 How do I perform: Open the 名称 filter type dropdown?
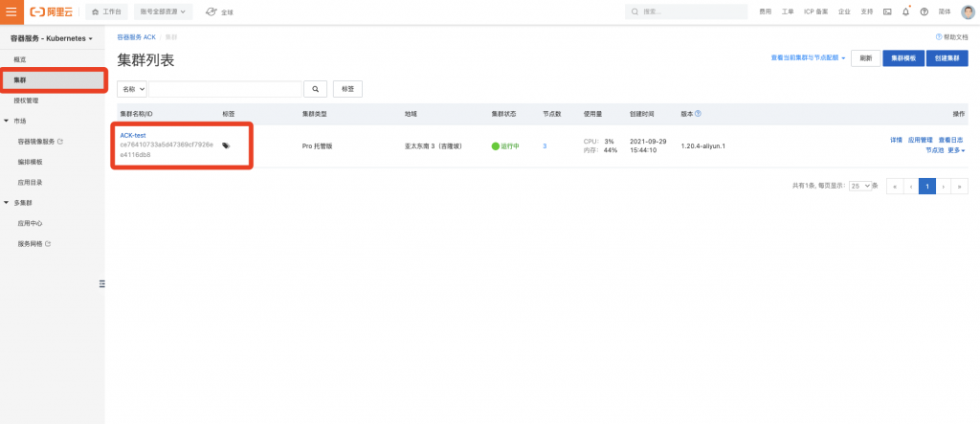coord(132,89)
